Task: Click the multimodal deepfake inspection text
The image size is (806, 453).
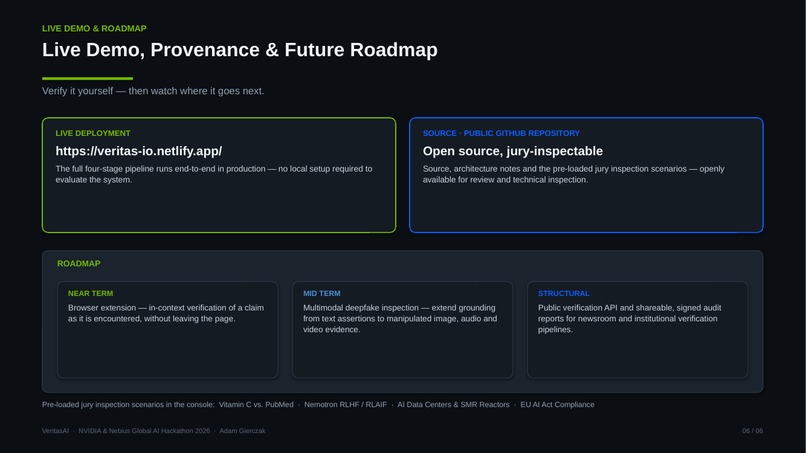Action: pos(400,318)
